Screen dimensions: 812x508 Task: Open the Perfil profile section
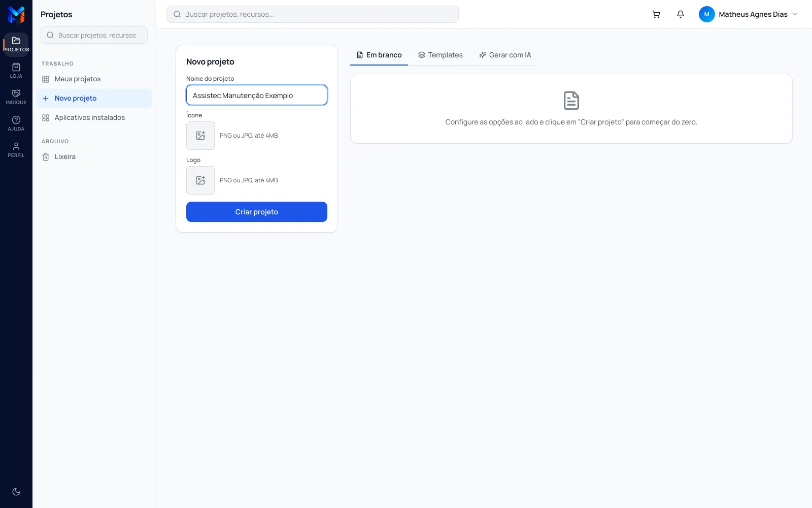tap(16, 150)
